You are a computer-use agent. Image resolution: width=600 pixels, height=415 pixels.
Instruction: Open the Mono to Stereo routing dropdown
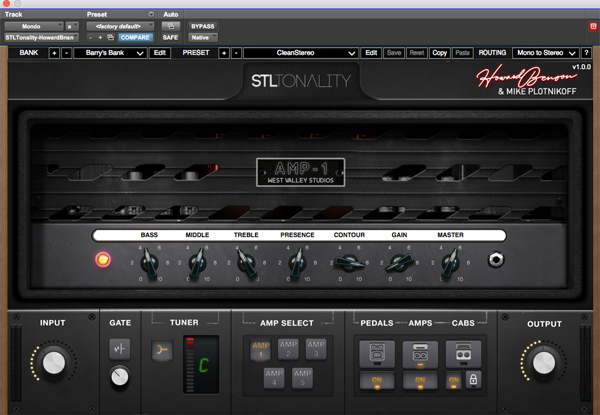pos(545,53)
